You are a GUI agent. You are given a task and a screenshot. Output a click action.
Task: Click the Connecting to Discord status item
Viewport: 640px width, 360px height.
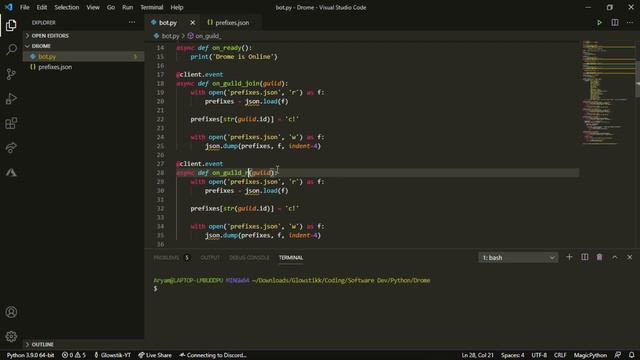[213, 355]
